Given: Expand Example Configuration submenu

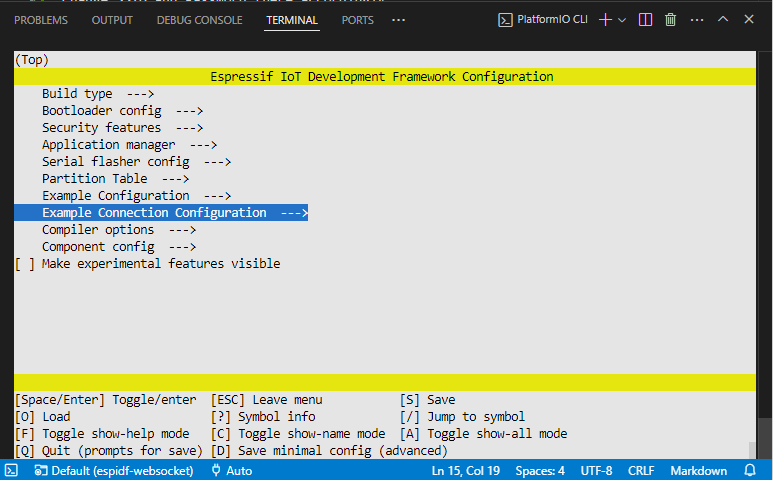Looking at the screenshot, I should click(137, 196).
